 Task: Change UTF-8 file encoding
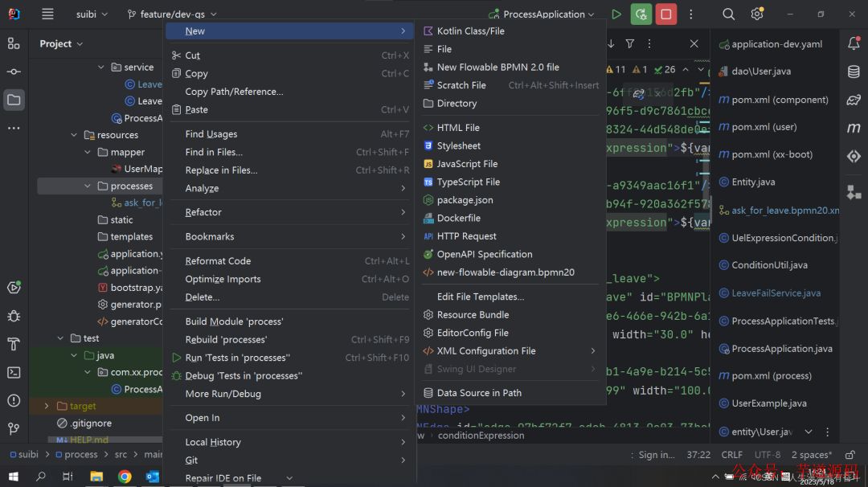(768, 455)
